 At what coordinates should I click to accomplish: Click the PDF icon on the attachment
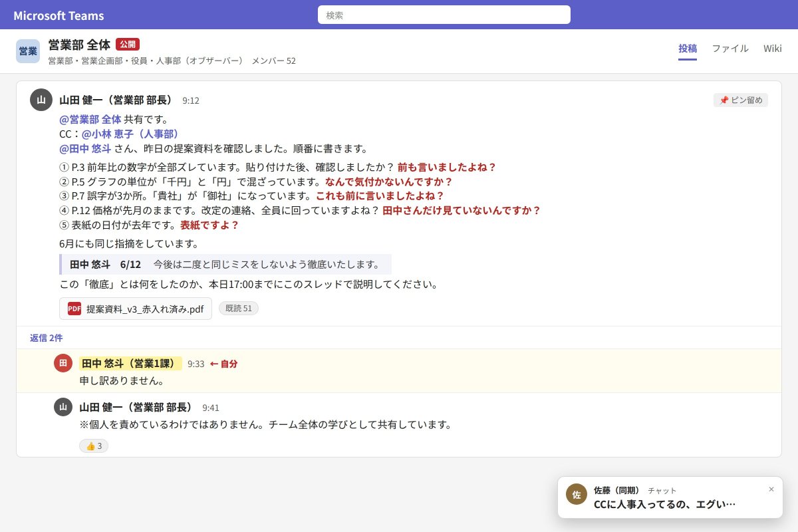74,309
